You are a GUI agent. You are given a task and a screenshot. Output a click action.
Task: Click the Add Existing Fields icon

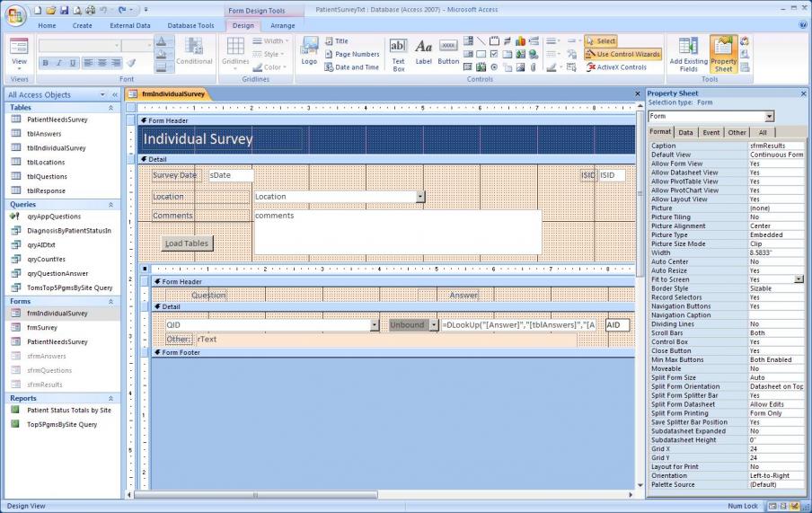(688, 54)
